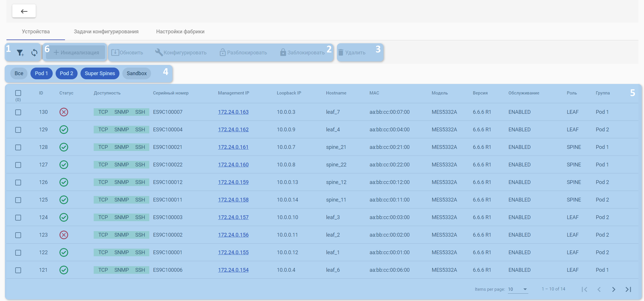Jump to the last page arrow

(628, 289)
